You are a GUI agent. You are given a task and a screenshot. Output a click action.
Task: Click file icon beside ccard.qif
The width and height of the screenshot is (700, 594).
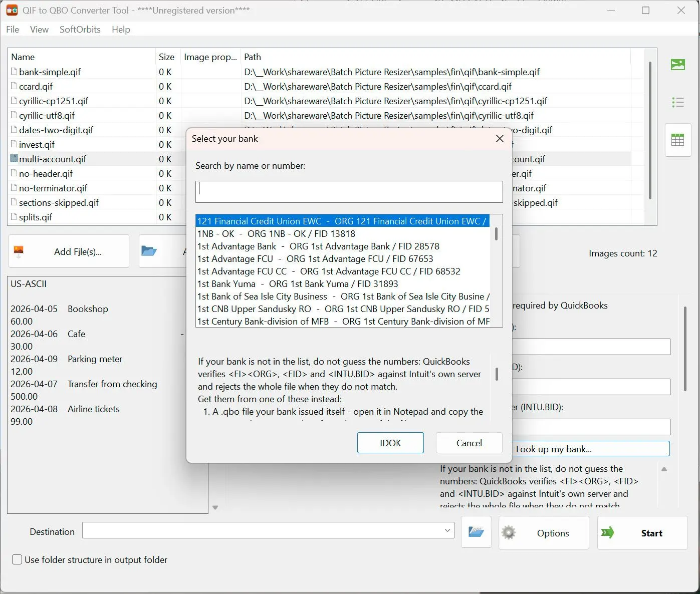(14, 86)
